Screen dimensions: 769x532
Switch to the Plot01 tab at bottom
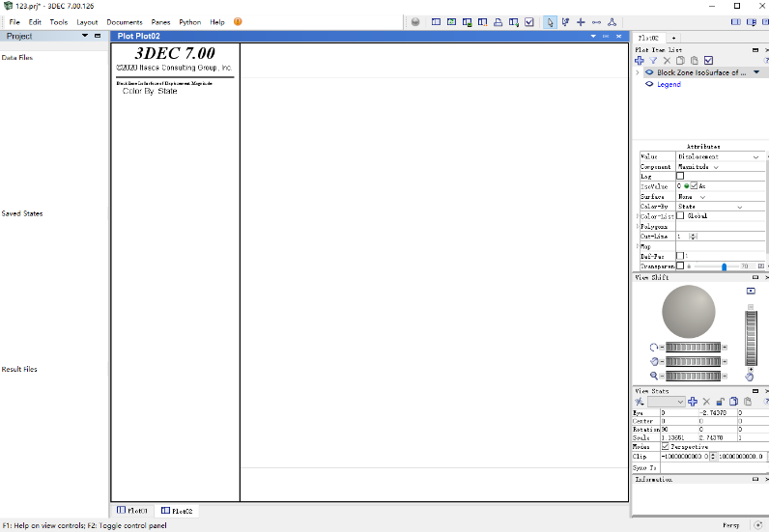coord(131,511)
